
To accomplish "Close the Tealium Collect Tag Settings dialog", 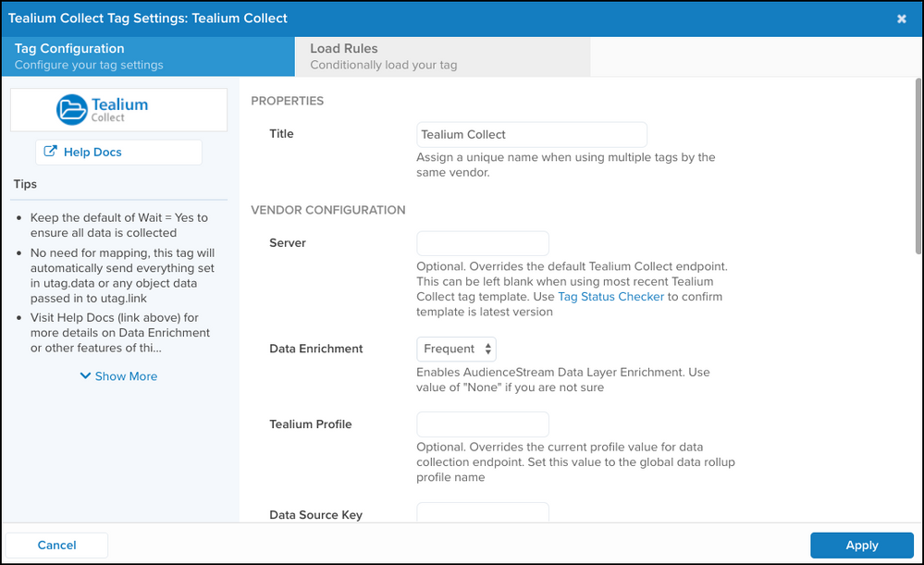I will 902,18.
